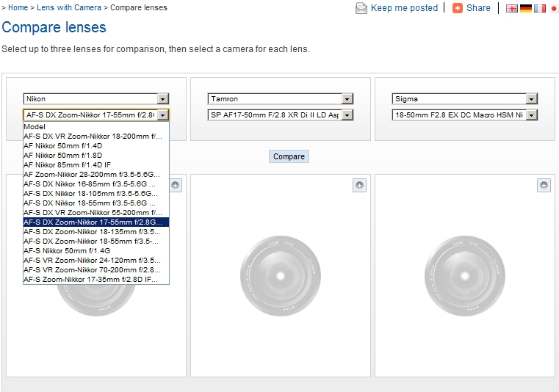Pick AF-S DX VR Zoom-Nikkor 55-200mm
The height and width of the screenshot is (392, 559).
[x=96, y=213]
